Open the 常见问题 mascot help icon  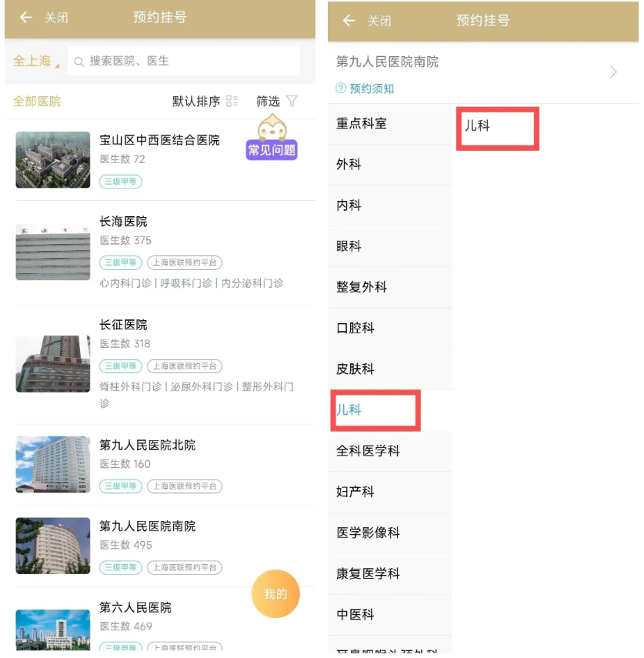272,138
